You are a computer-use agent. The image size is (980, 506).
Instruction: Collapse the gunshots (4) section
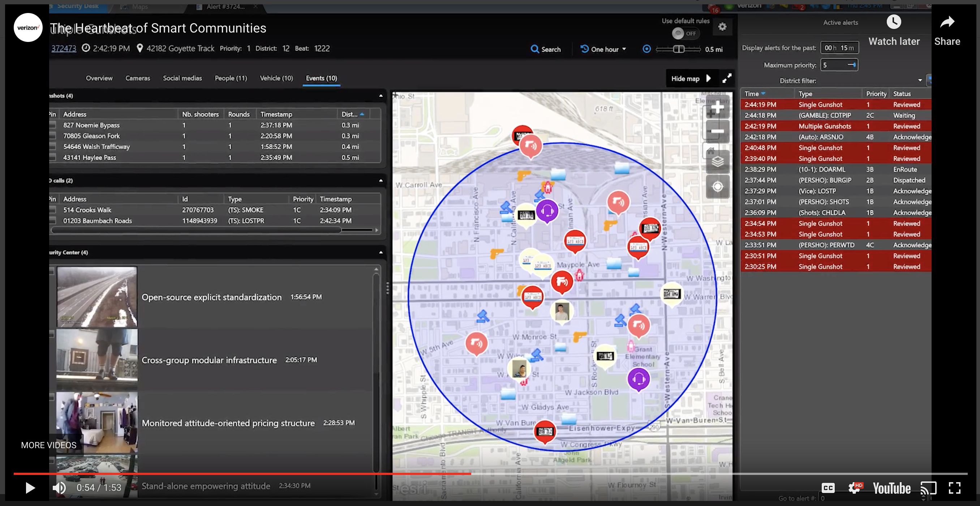pos(381,95)
